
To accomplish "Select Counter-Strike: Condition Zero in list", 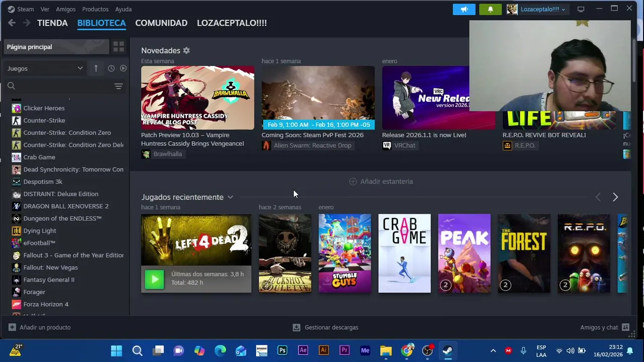I will [67, 133].
